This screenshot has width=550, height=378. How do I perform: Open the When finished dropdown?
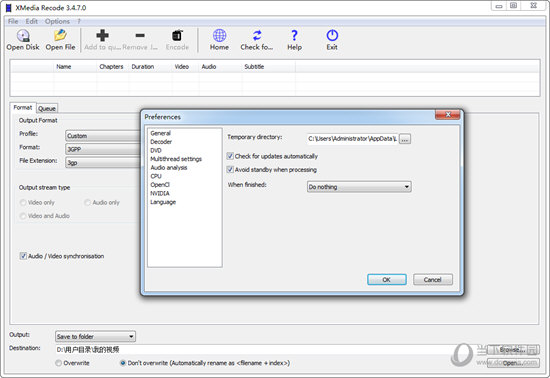359,187
